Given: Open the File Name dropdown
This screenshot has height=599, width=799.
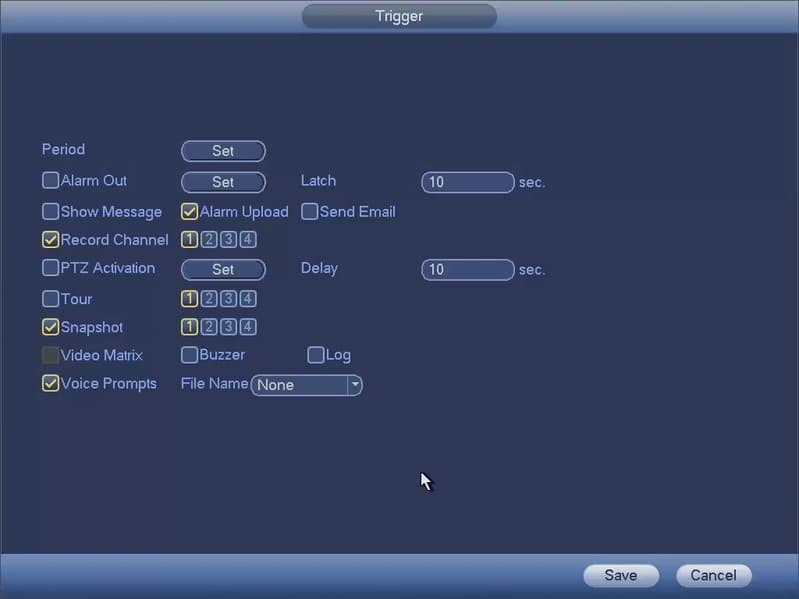Looking at the screenshot, I should pos(306,385).
